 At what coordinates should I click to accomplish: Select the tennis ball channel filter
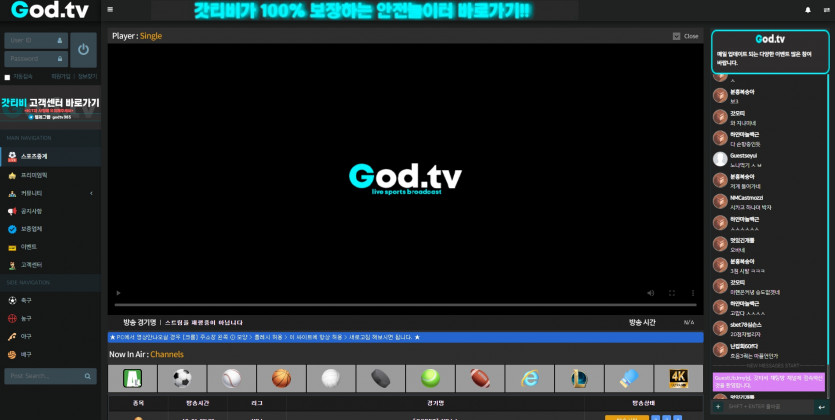coord(430,378)
